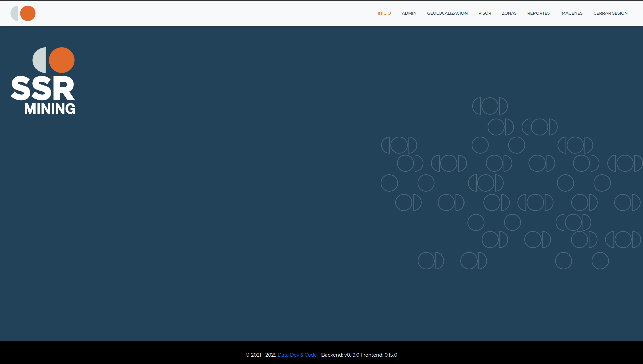The width and height of the screenshot is (643, 364).
Task: Click the Backend v0.19.0 version text
Action: (x=340, y=355)
